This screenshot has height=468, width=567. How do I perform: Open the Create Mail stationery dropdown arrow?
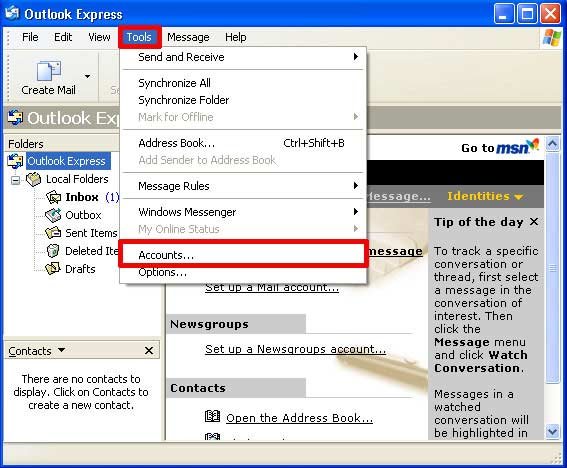88,76
